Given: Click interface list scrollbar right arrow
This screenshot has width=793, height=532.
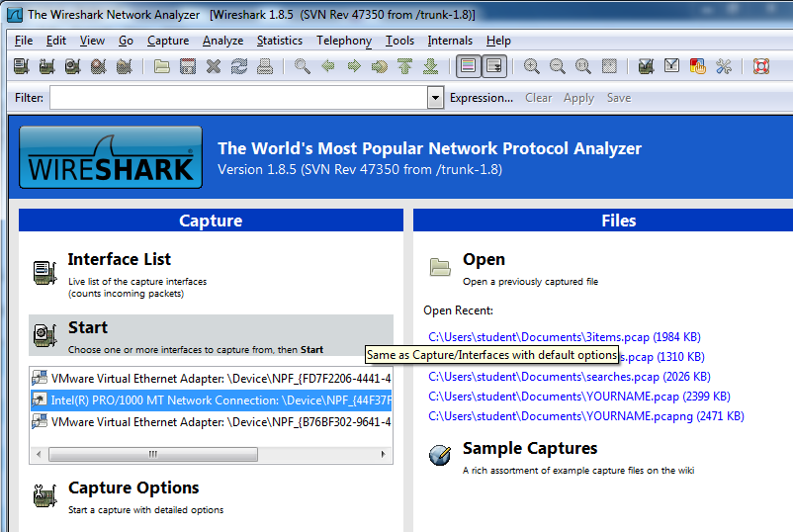Looking at the screenshot, I should click(x=384, y=454).
